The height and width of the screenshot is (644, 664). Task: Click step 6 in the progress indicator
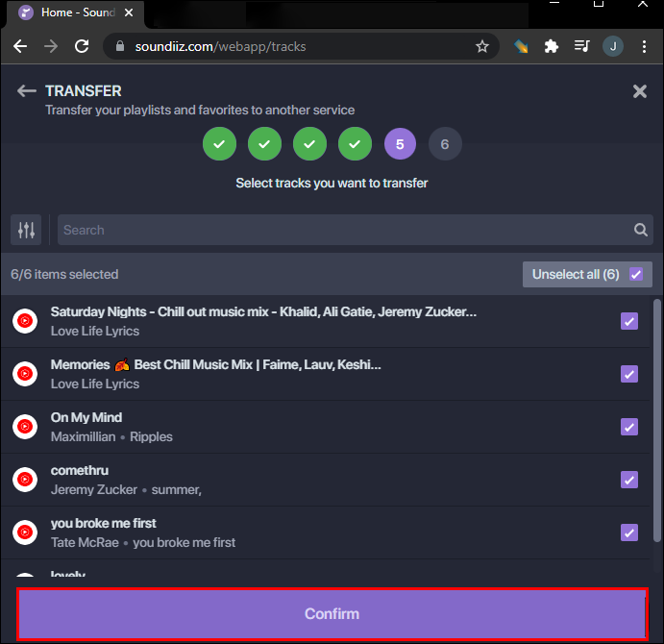[x=445, y=145]
